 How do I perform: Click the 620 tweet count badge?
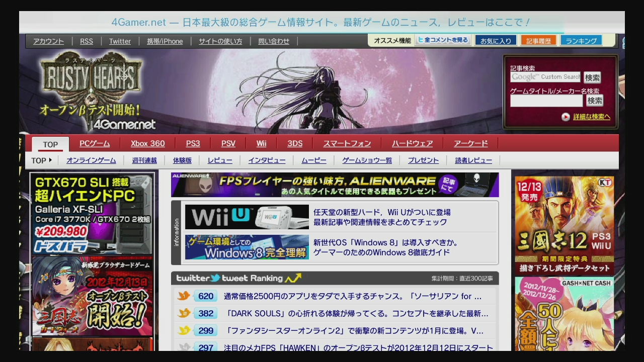(x=205, y=296)
